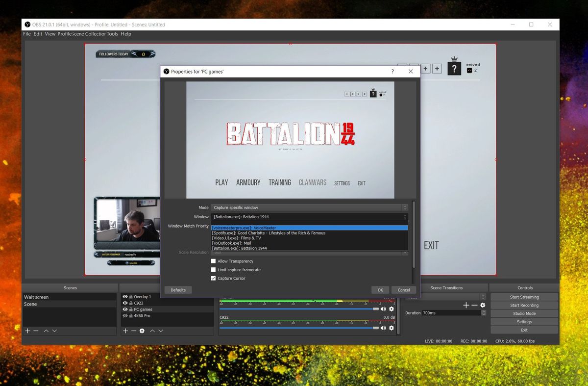
Task: Remove selected source using the minus icon
Action: pyautogui.click(x=133, y=331)
